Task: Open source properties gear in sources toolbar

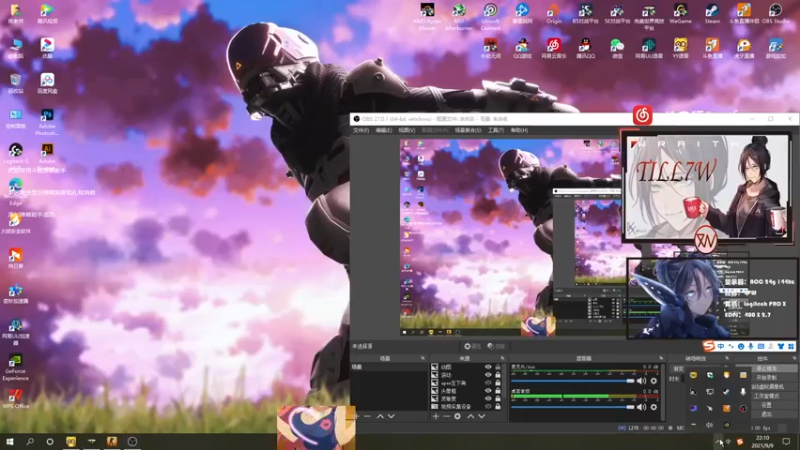Action: tap(458, 416)
